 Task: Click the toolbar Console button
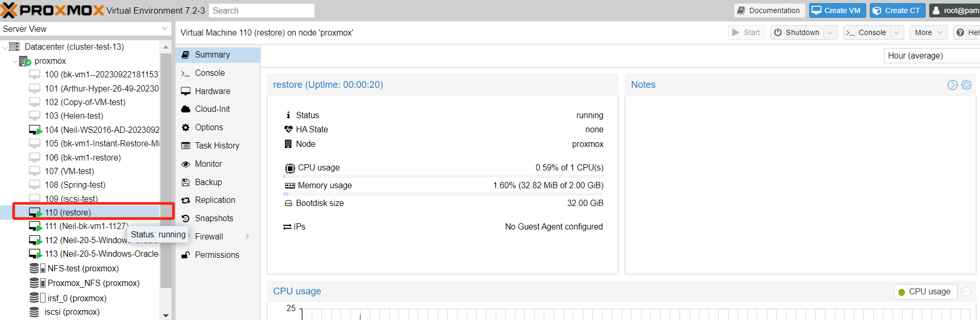tap(866, 32)
